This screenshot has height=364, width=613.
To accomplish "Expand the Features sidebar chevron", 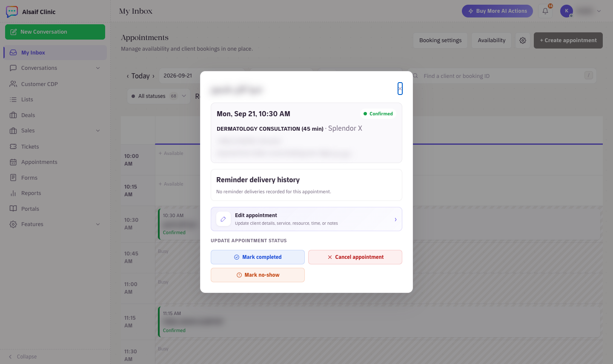I will pyautogui.click(x=98, y=224).
